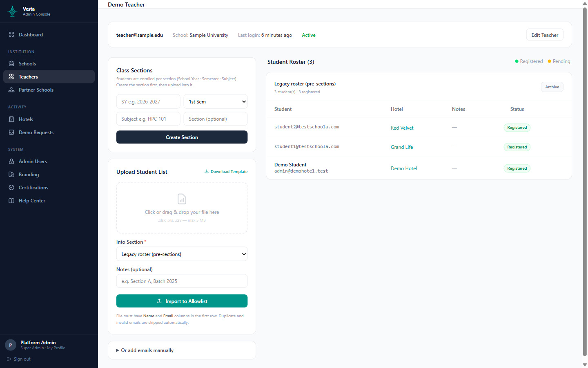
Task: Click the file upload drop zone icon
Action: pos(182,199)
